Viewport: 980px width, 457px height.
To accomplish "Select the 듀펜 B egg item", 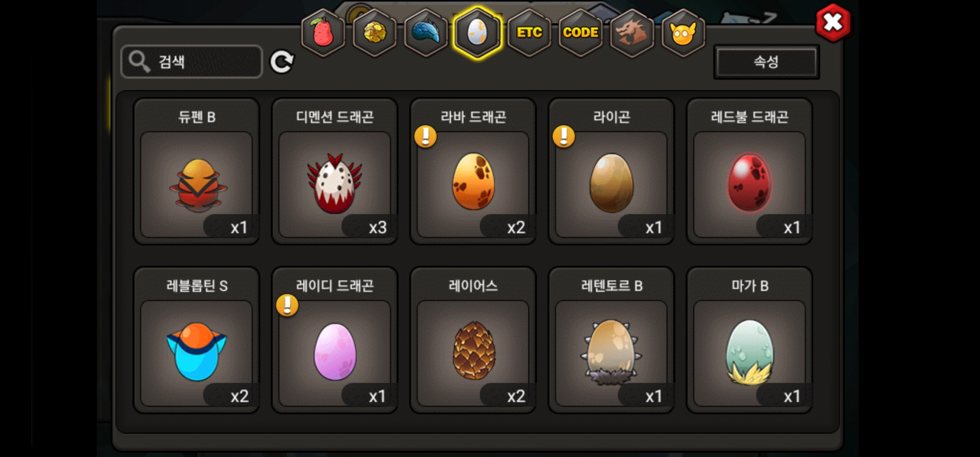I will click(x=196, y=171).
